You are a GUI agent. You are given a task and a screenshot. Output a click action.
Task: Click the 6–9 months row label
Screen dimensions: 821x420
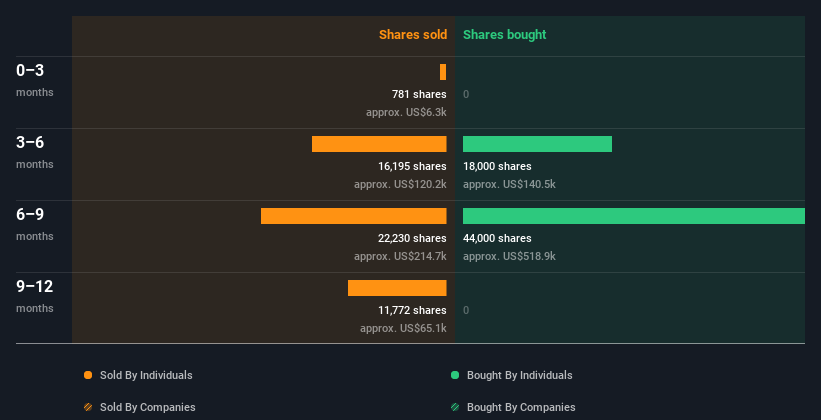[35, 224]
